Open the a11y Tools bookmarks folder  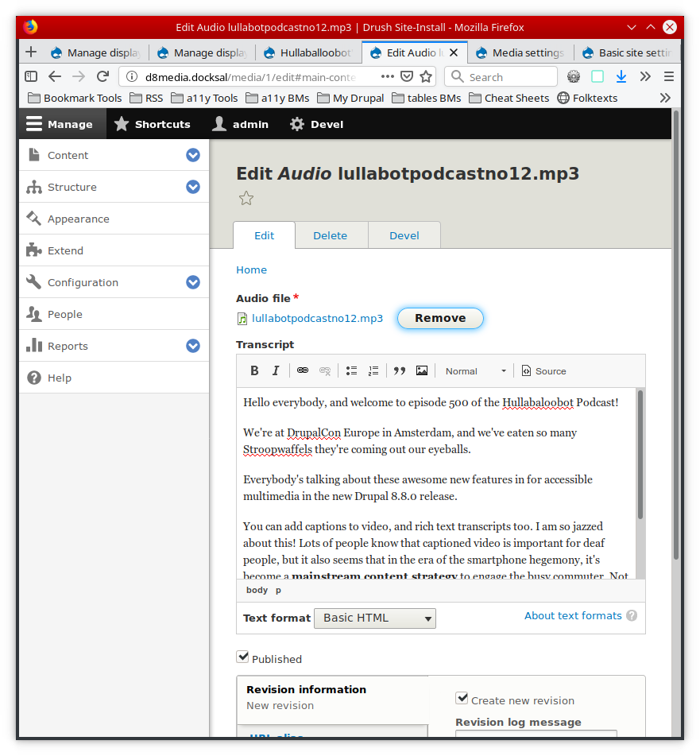pyautogui.click(x=204, y=98)
